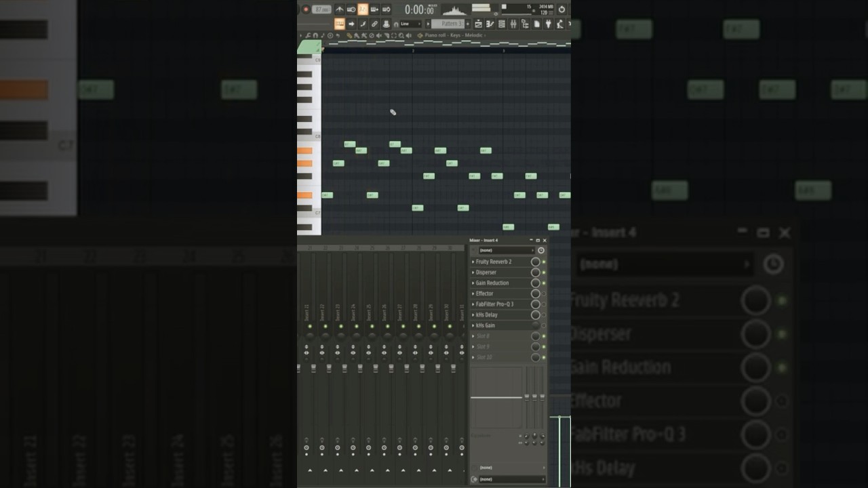
Task: Toggle the main snap magnet icon
Action: coord(396,24)
